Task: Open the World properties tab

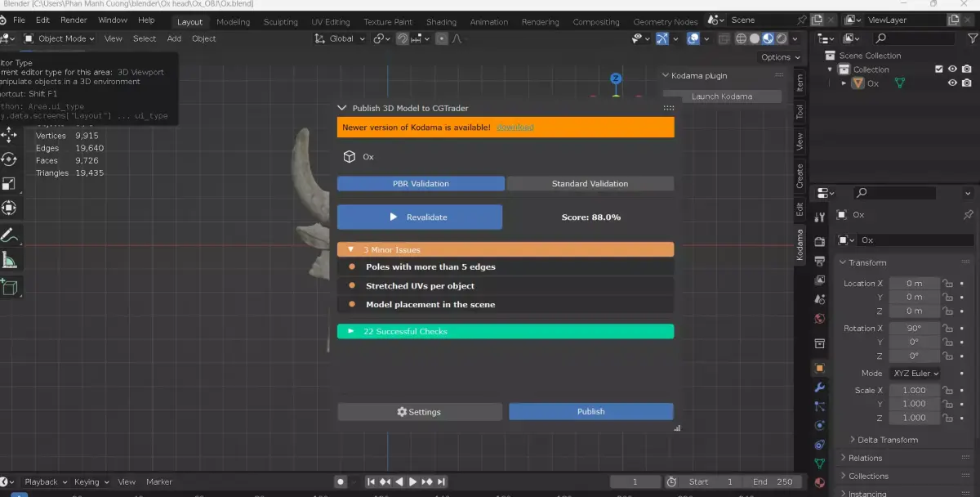Action: (x=820, y=319)
